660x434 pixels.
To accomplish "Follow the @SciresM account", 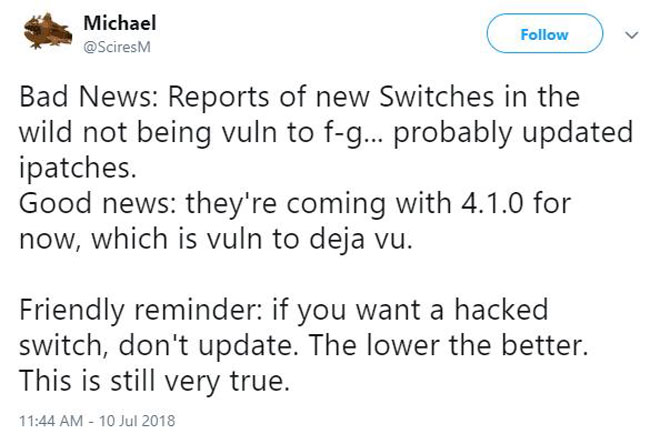I will (545, 33).
